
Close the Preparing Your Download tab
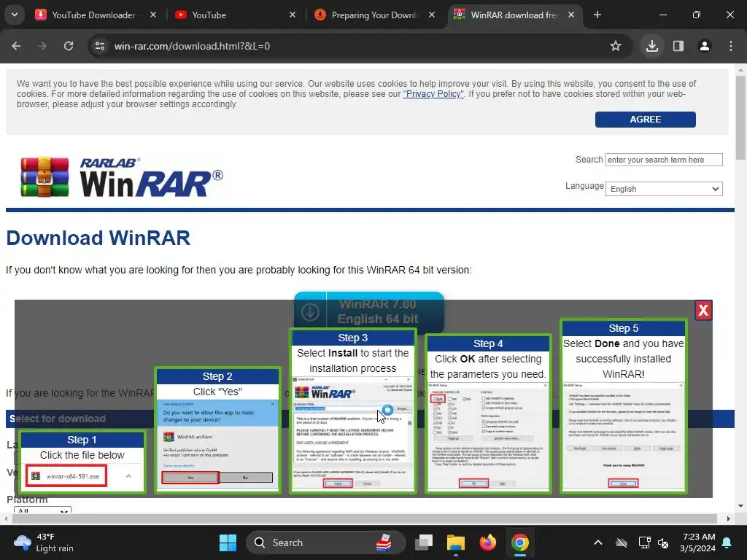click(x=432, y=15)
